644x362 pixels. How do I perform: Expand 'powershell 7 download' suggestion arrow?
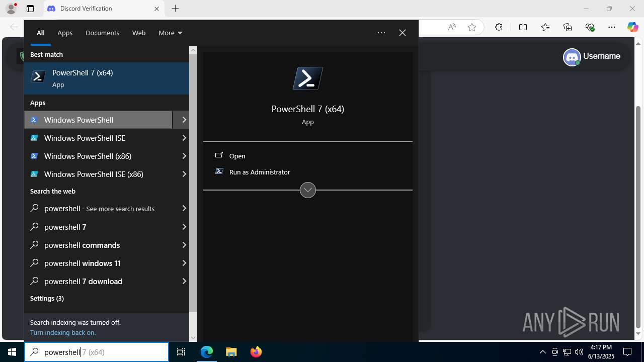coord(184,281)
